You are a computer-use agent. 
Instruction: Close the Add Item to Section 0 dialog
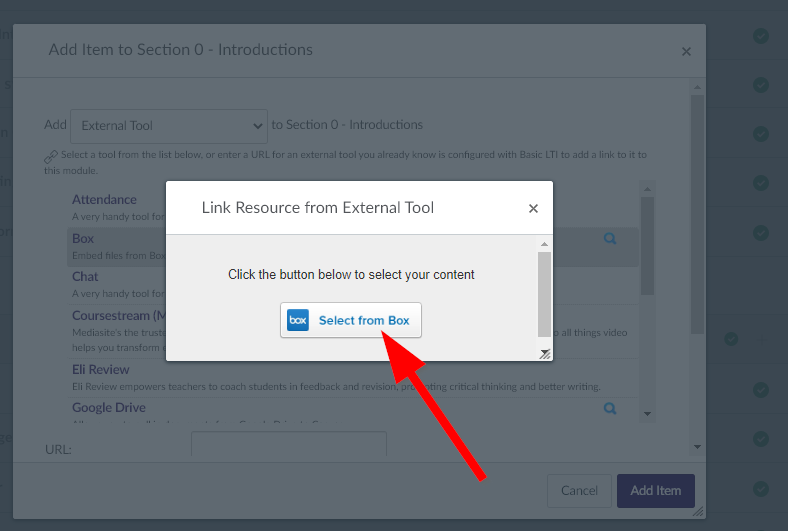[x=686, y=51]
